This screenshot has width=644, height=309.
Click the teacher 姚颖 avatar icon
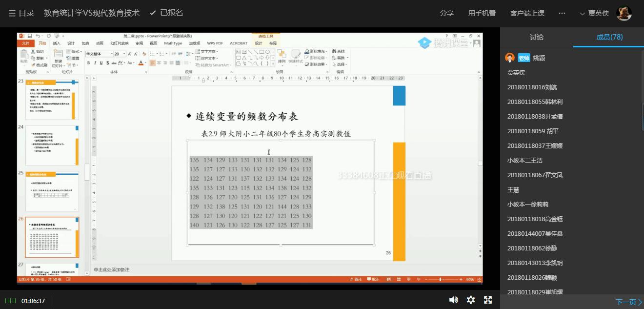click(510, 58)
